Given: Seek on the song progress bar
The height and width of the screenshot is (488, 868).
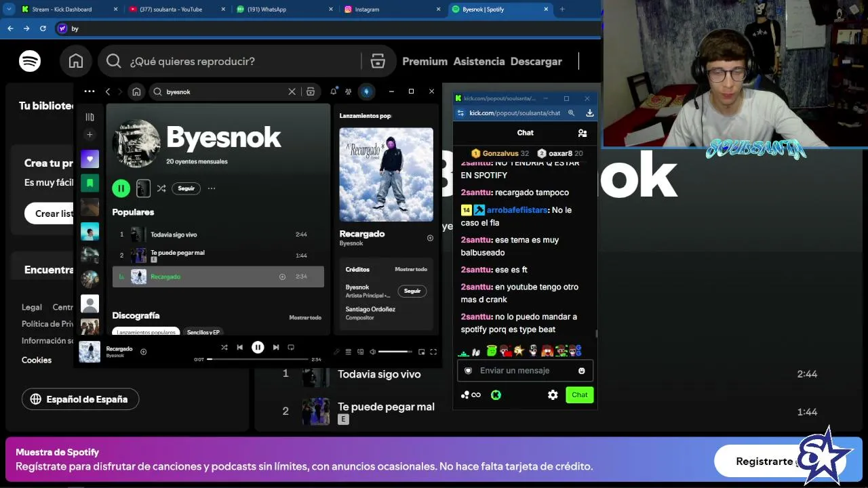Looking at the screenshot, I should click(x=258, y=359).
